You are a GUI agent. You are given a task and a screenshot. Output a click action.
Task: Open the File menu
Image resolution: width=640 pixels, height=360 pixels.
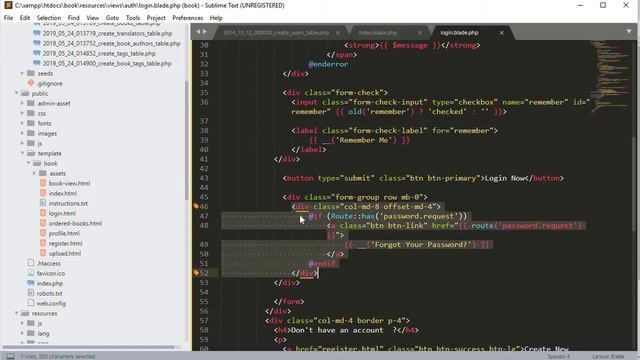tap(8, 18)
